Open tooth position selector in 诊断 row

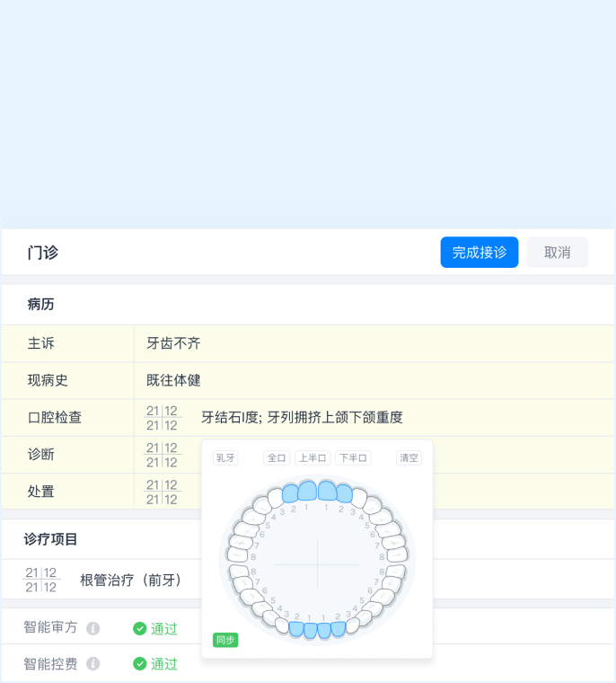point(163,455)
